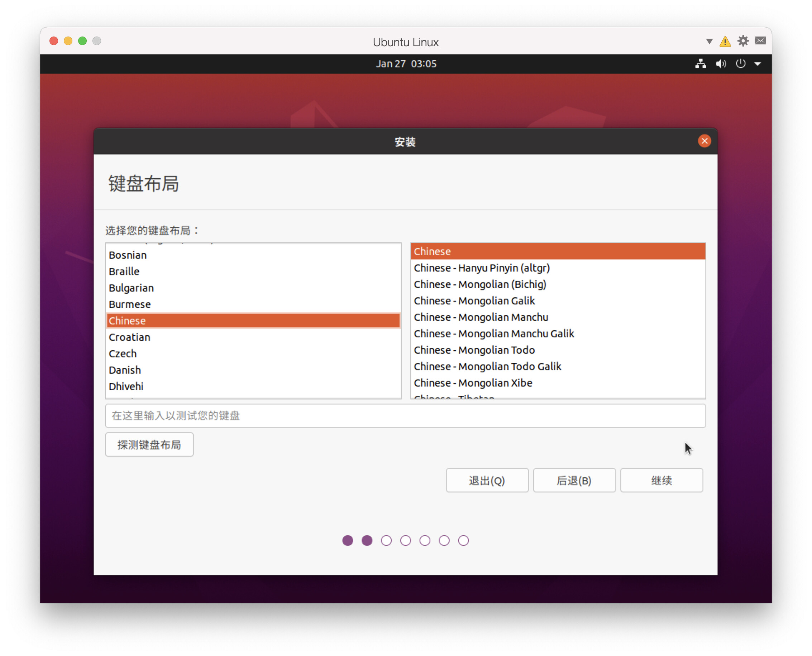Open VM settings gear icon
Screen dimensions: 812x656
pyautogui.click(x=743, y=41)
